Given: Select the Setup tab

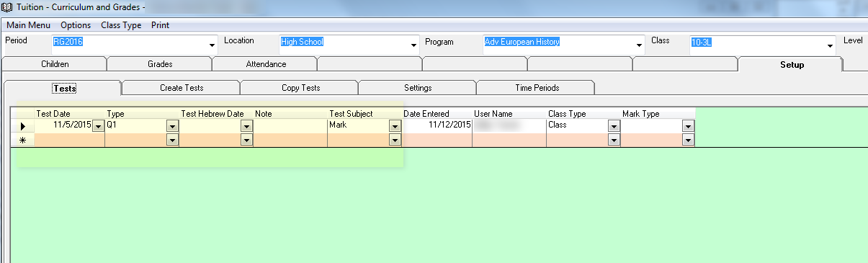Looking at the screenshot, I should 792,64.
